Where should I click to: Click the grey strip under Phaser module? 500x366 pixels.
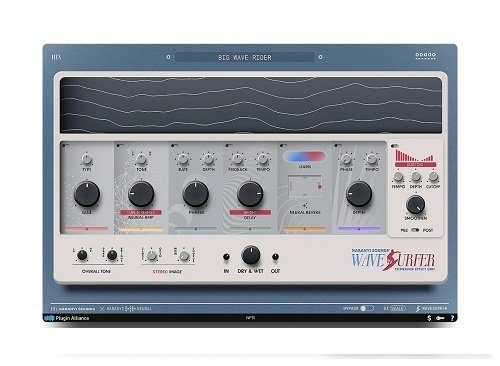point(196,229)
